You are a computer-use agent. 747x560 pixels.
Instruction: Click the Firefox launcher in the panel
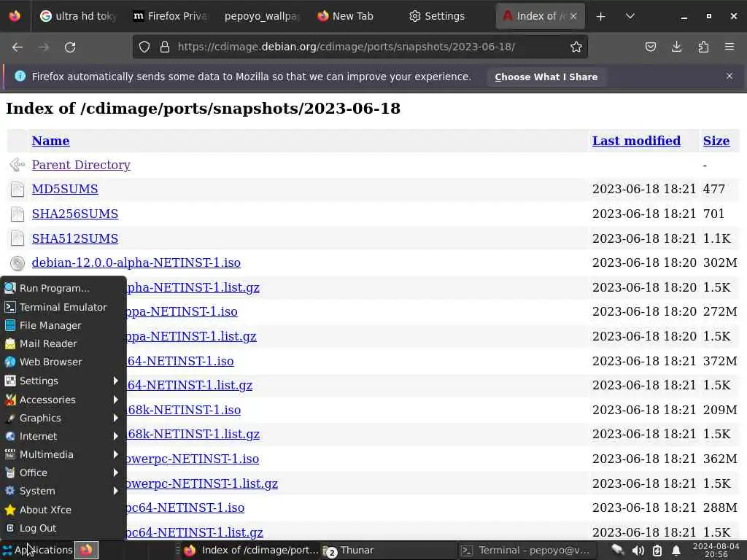point(86,550)
